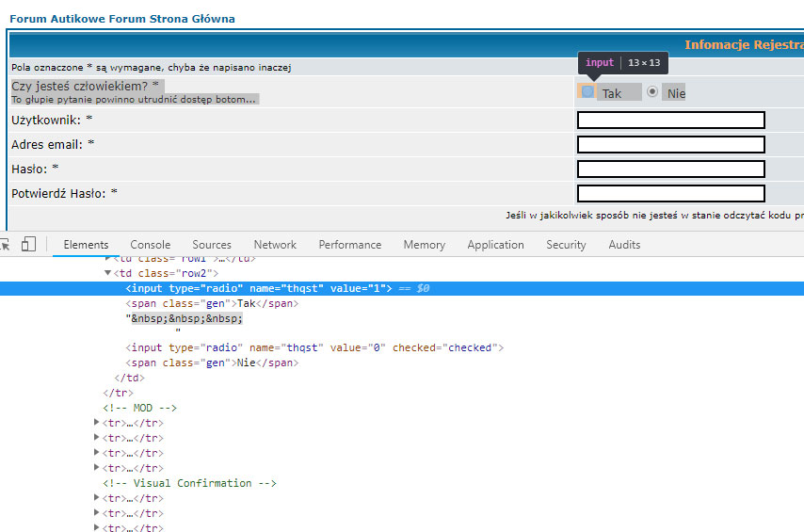Collapse the td class row2 node

click(107, 273)
